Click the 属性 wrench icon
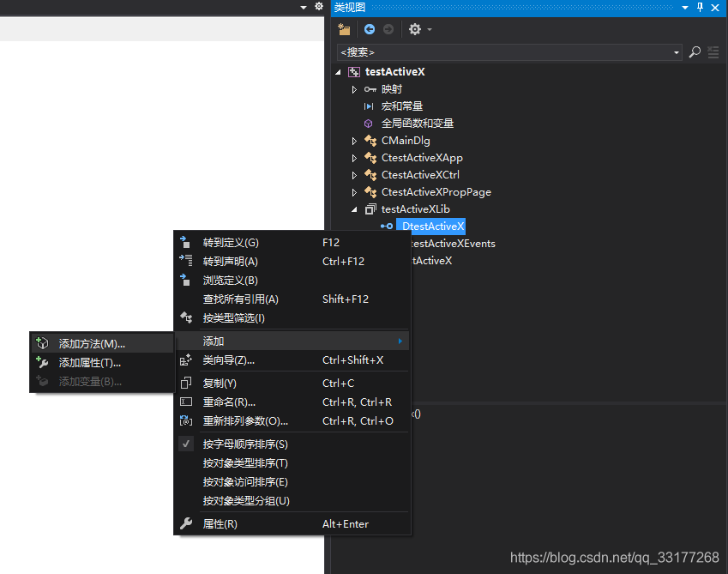 (186, 524)
